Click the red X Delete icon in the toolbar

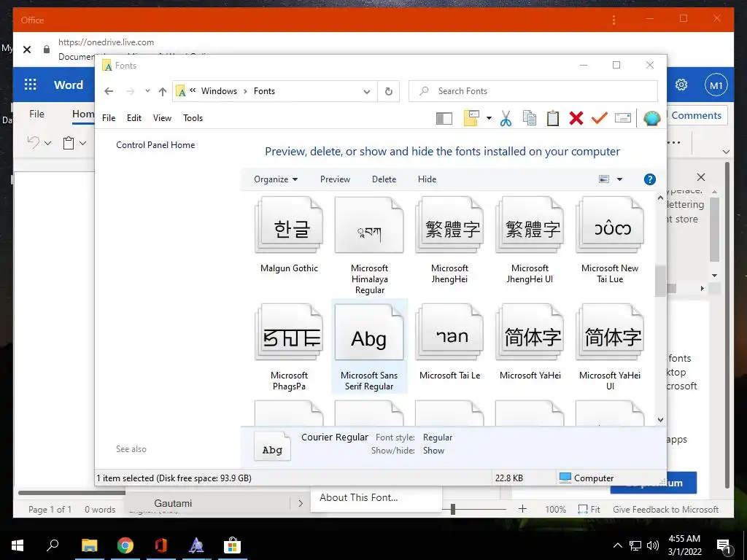pyautogui.click(x=576, y=118)
